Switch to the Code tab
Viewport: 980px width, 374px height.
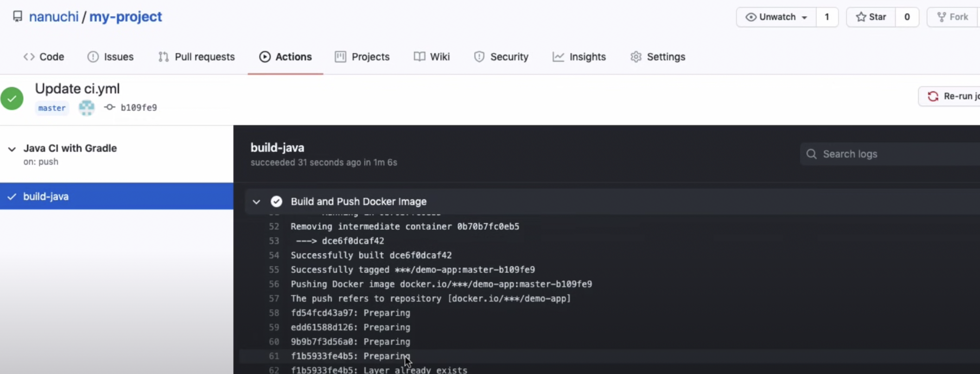pyautogui.click(x=44, y=57)
